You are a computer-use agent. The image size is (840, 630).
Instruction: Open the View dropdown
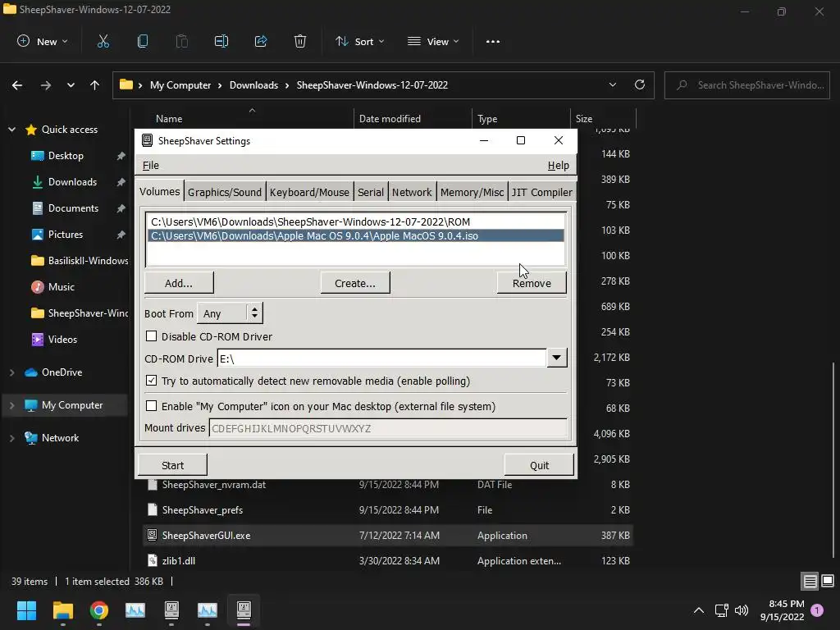tap(433, 41)
